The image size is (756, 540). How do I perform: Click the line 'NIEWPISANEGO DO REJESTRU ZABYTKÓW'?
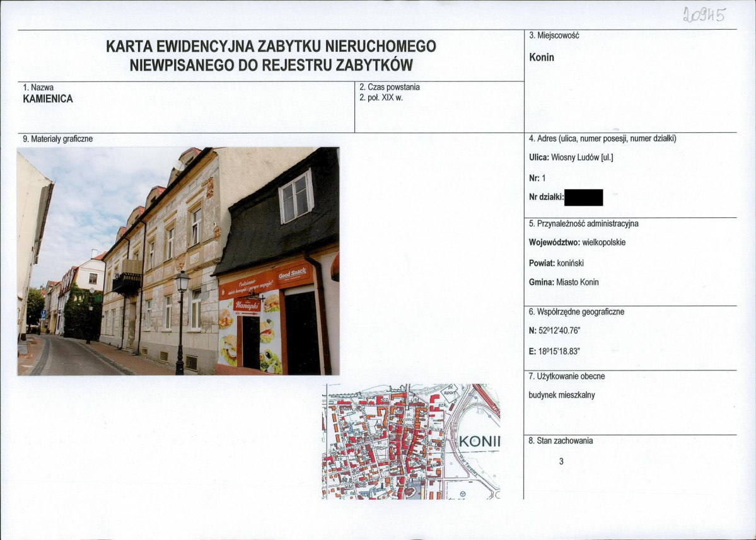271,65
